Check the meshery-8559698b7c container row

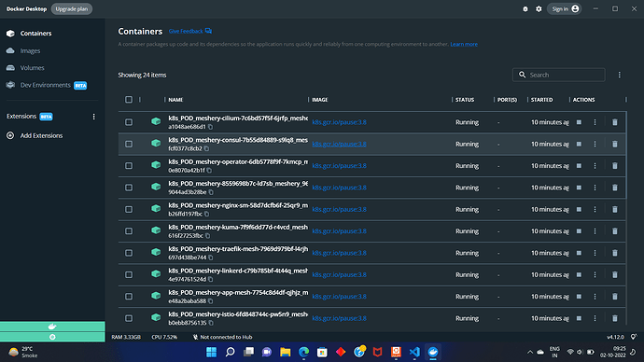[x=129, y=188]
